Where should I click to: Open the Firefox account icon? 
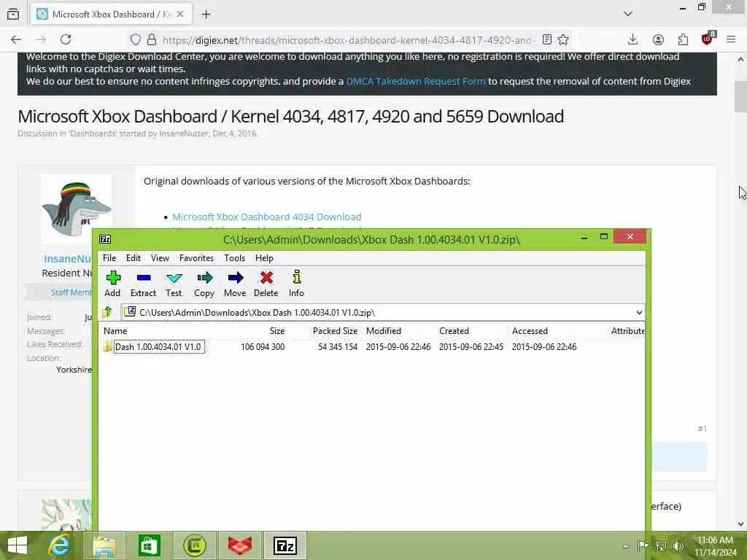pyautogui.click(x=658, y=39)
